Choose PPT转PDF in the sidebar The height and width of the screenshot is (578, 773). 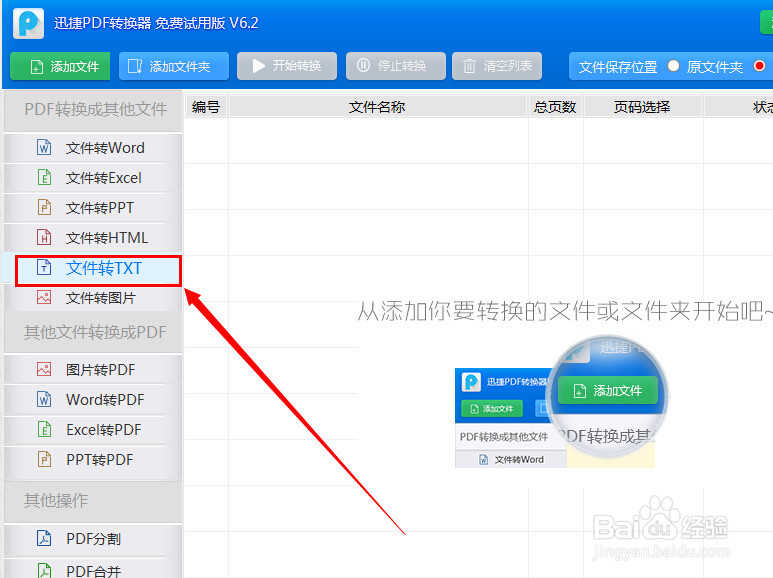[93, 460]
